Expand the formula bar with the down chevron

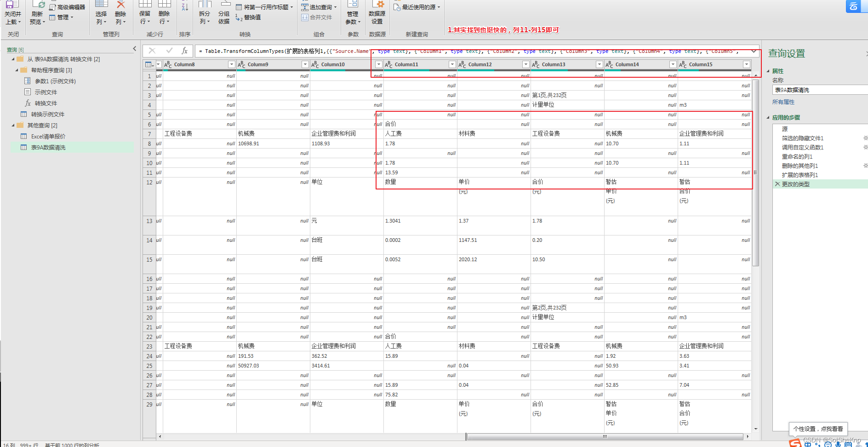tap(754, 51)
